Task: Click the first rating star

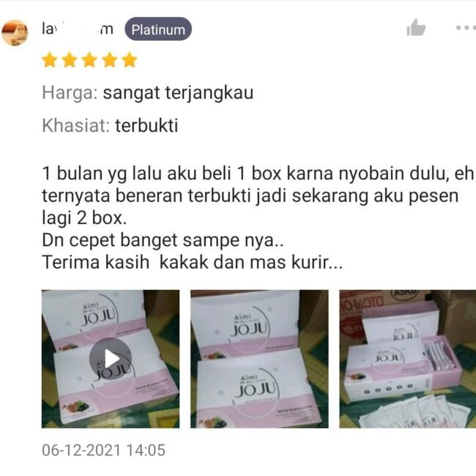Action: [x=50, y=60]
